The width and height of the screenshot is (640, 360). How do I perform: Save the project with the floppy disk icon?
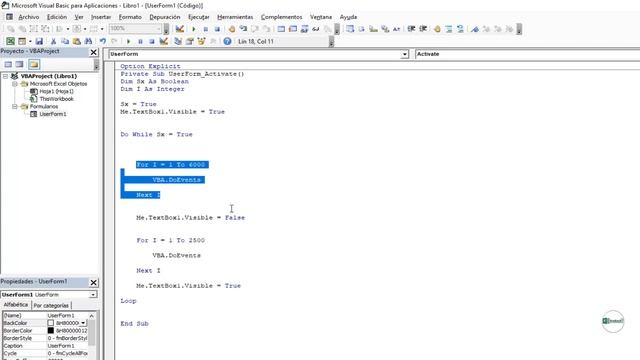pyautogui.click(x=39, y=41)
